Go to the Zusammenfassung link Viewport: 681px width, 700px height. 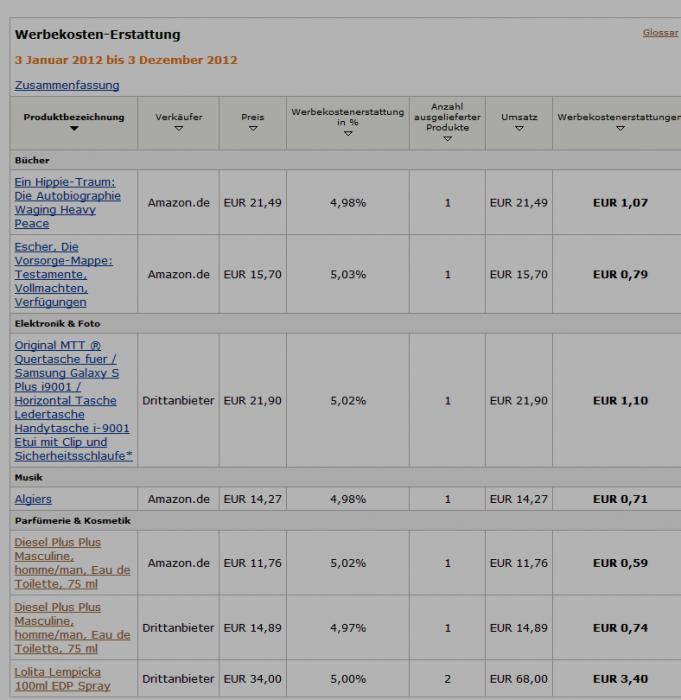point(67,85)
